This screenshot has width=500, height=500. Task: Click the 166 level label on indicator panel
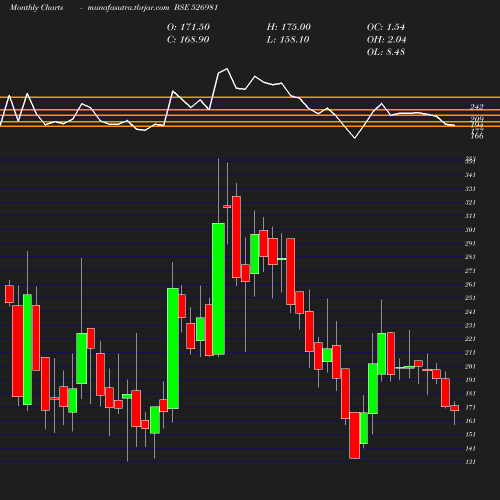point(477,136)
